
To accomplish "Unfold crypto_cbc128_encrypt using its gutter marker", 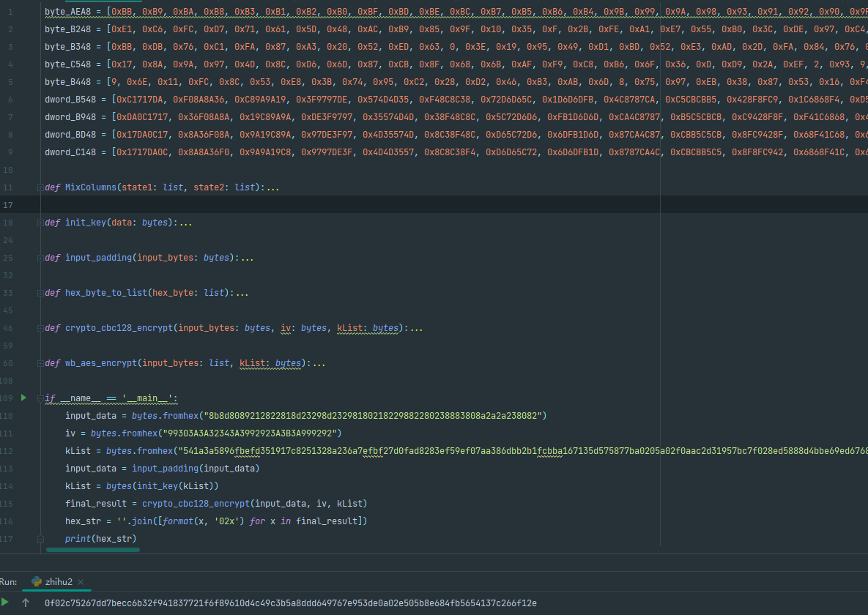I will point(39,328).
